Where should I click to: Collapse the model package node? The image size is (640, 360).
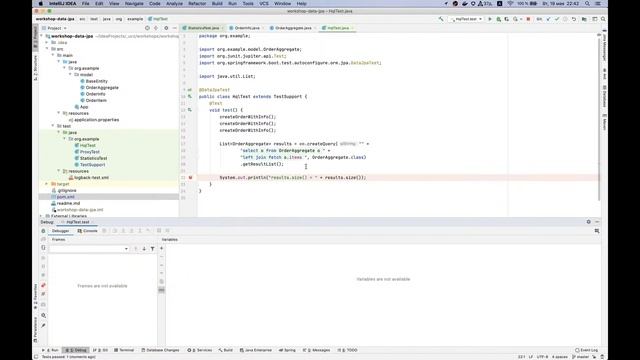(x=70, y=75)
